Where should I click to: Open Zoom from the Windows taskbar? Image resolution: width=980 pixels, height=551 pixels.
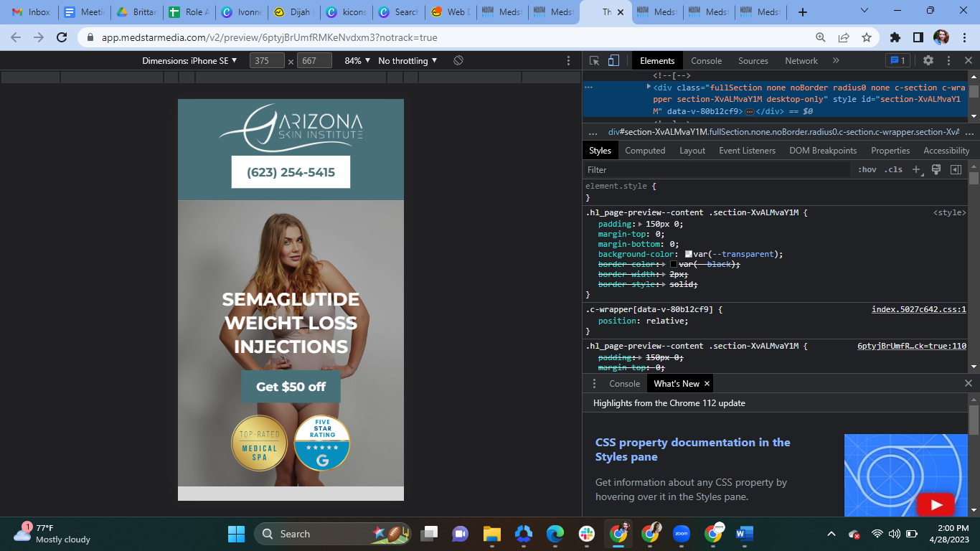click(682, 534)
